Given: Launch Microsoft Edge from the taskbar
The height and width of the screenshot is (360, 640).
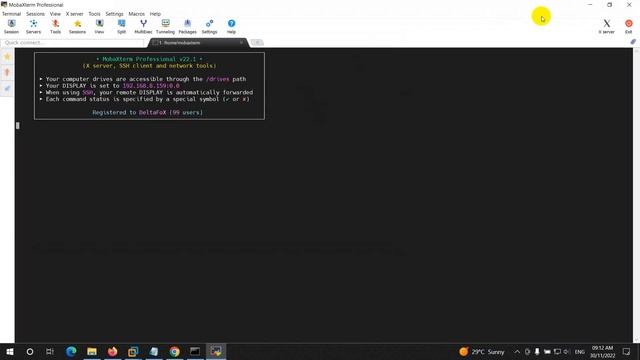Looking at the screenshot, I should coord(71,351).
